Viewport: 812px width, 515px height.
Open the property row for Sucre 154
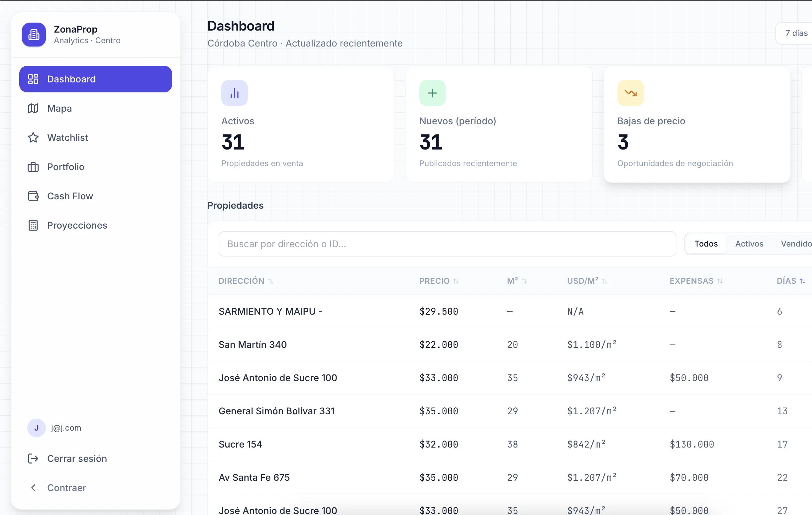241,444
